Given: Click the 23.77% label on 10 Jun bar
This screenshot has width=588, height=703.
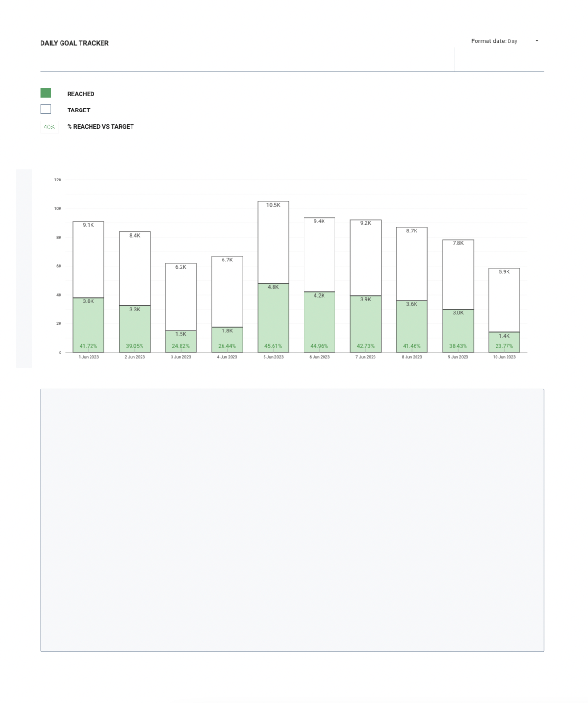Looking at the screenshot, I should coord(504,346).
